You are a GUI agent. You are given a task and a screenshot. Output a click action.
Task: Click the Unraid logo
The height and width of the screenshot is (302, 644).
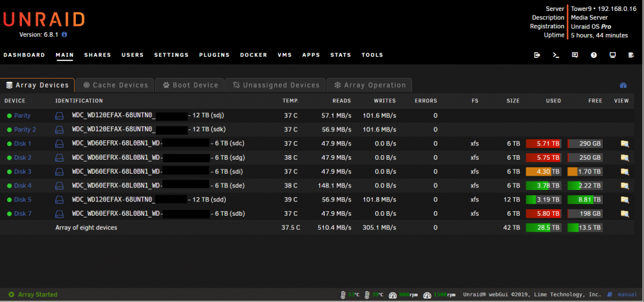44,19
